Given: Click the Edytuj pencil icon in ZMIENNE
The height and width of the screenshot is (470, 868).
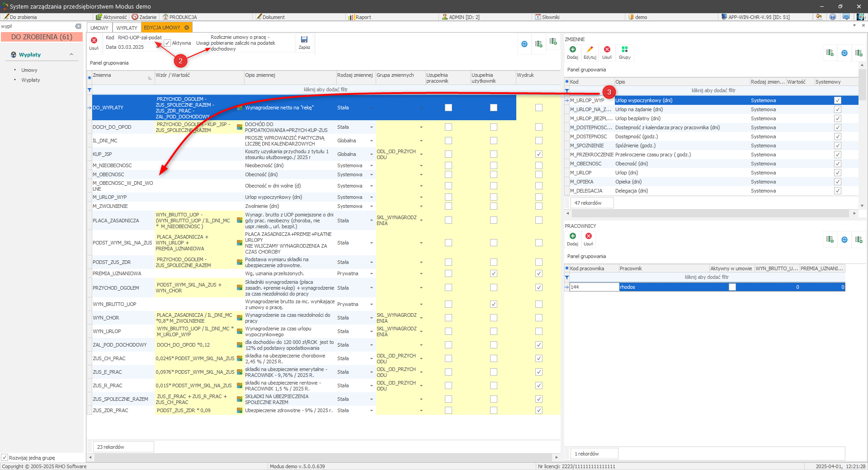Looking at the screenshot, I should click(x=590, y=50).
